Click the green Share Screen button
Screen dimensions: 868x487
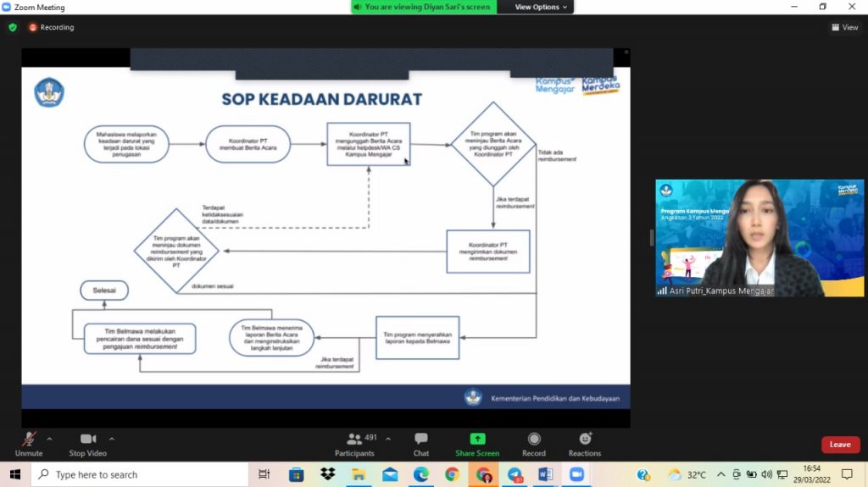477,443
